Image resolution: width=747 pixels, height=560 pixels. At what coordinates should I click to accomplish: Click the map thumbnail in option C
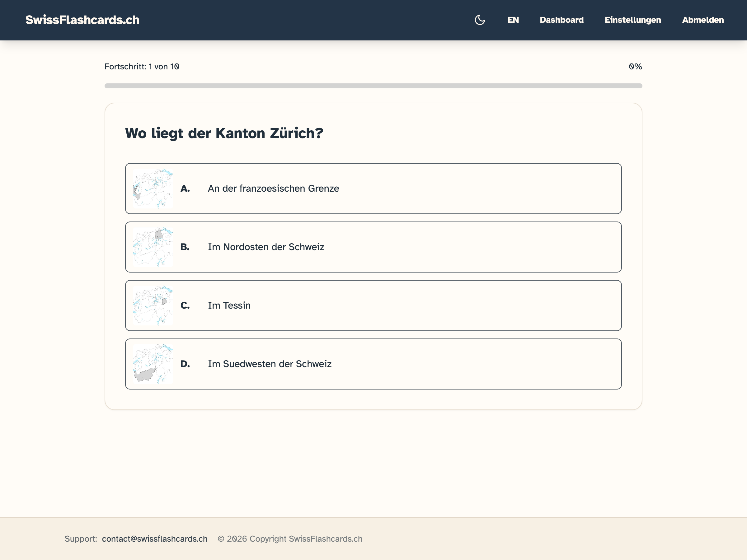(x=153, y=306)
